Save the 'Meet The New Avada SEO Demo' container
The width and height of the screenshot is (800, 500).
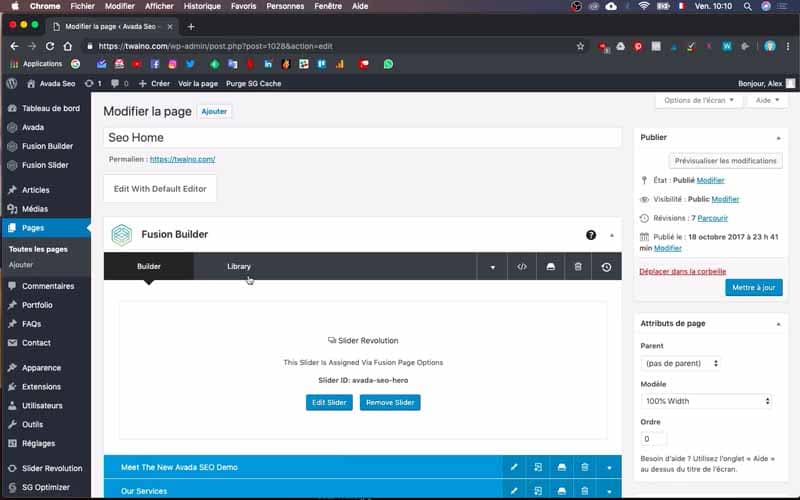(561, 467)
